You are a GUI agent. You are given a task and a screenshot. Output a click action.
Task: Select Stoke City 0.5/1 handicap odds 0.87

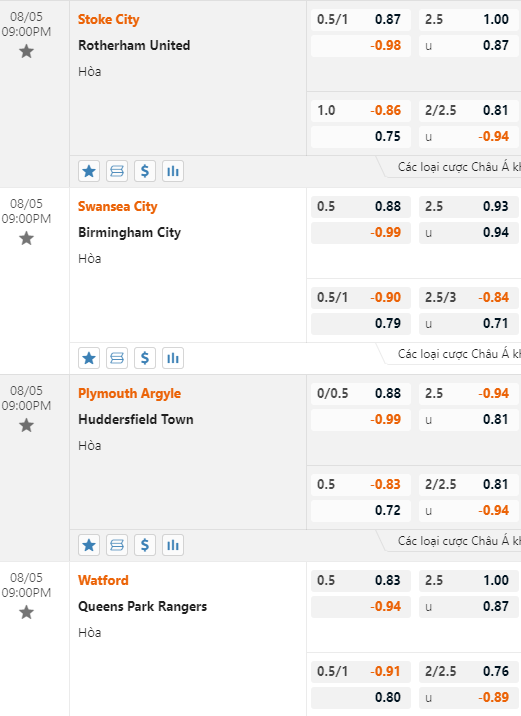[361, 20]
